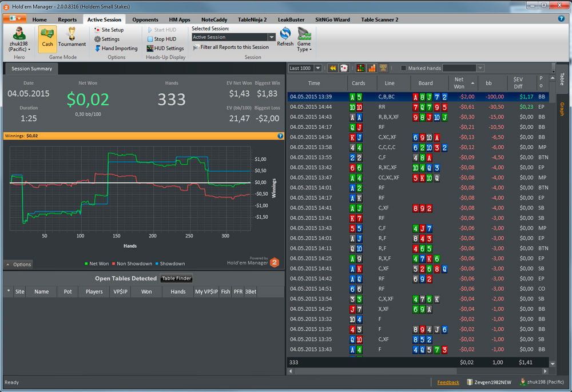Sort by the Net Won column
This screenshot has width=572, height=392.
click(x=462, y=83)
